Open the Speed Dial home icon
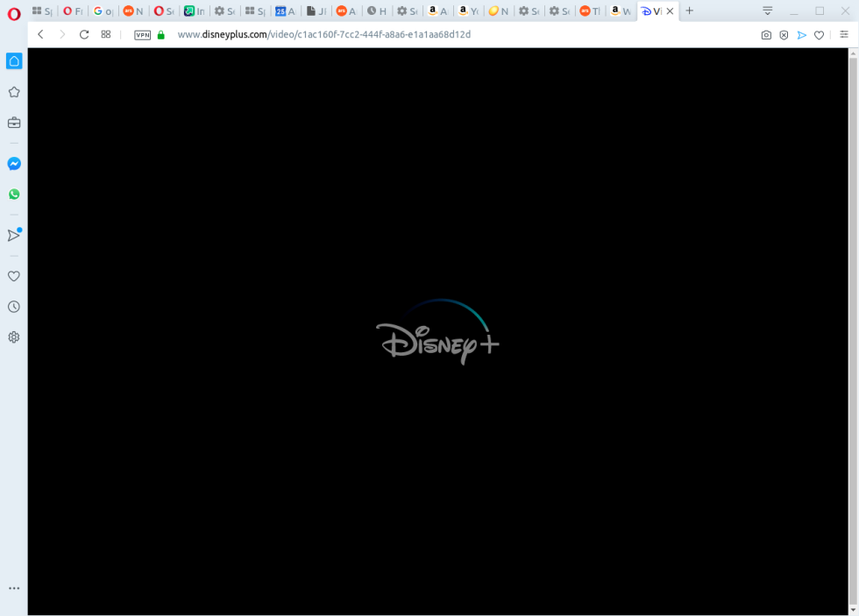859x616 pixels. coord(14,60)
